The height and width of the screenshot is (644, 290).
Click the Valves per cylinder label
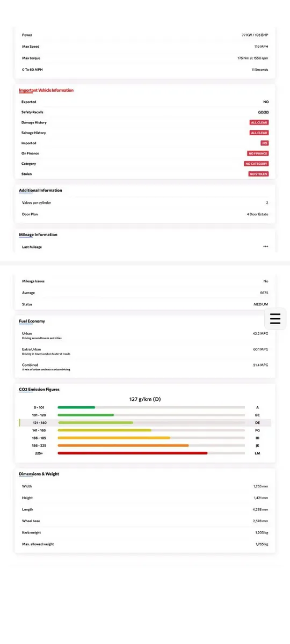(x=37, y=203)
